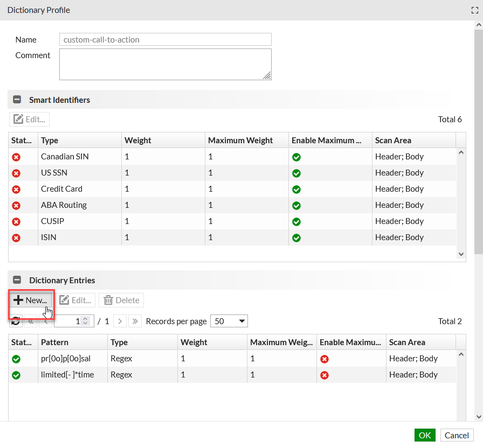Select the US SSN type cell

click(x=80, y=173)
